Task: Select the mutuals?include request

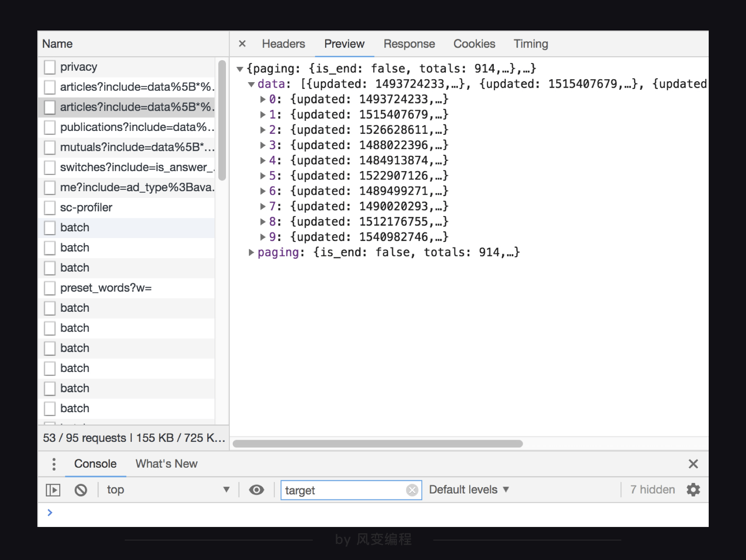Action: [x=126, y=147]
